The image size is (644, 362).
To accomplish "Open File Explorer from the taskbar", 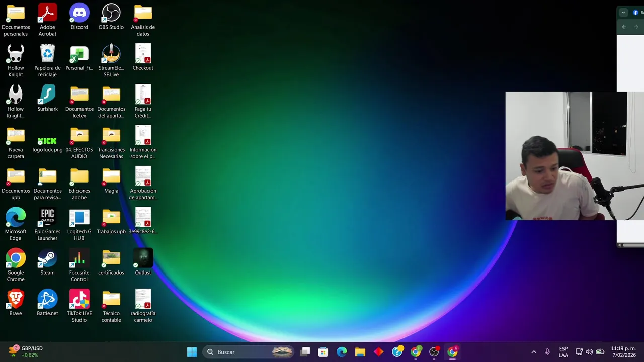I will click(x=360, y=352).
